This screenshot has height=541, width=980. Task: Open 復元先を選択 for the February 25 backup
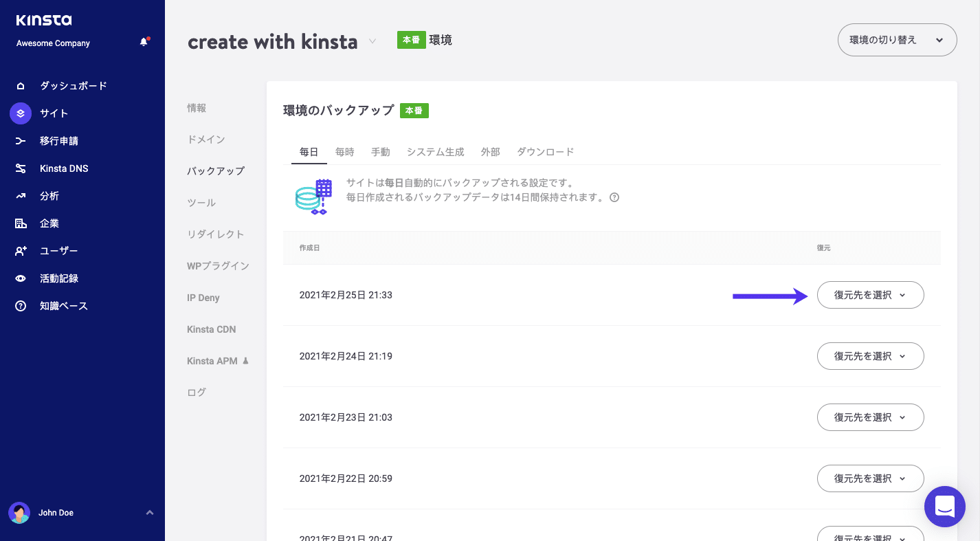[870, 295]
